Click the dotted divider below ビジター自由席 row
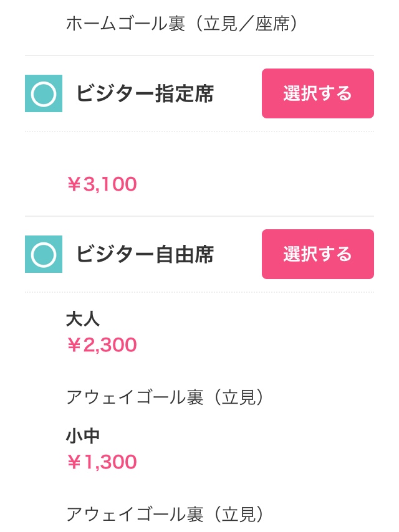Image resolution: width=399 pixels, height=532 pixels. coord(199,292)
